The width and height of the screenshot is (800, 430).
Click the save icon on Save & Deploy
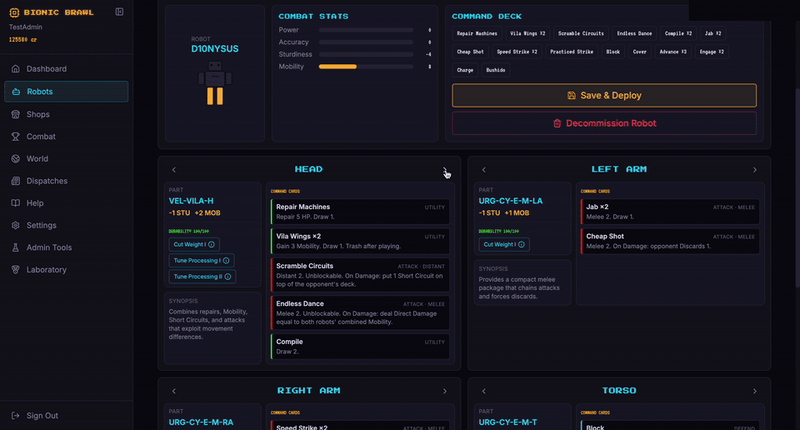tap(571, 95)
